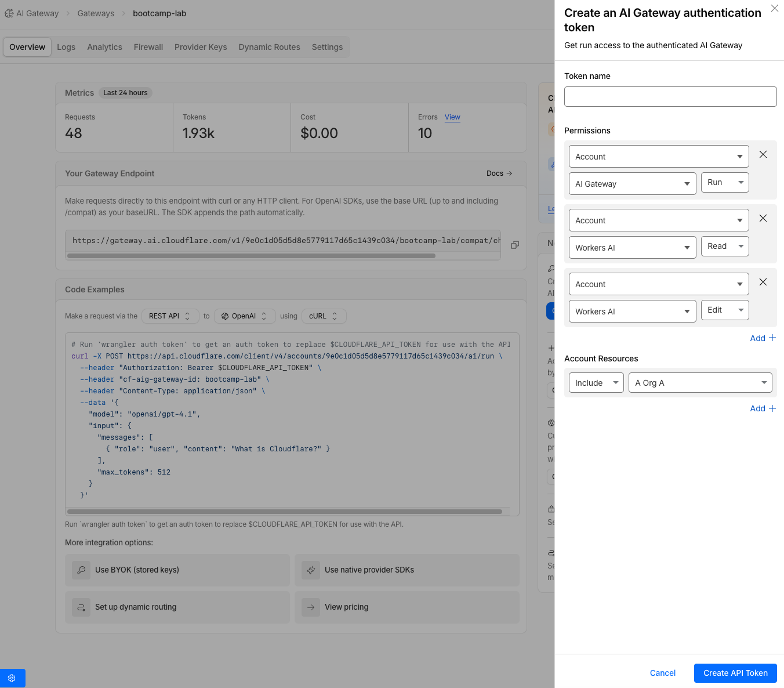Image resolution: width=784 pixels, height=688 pixels.
Task: Open Use BYOK (stored keys) option
Action: pyautogui.click(x=177, y=570)
